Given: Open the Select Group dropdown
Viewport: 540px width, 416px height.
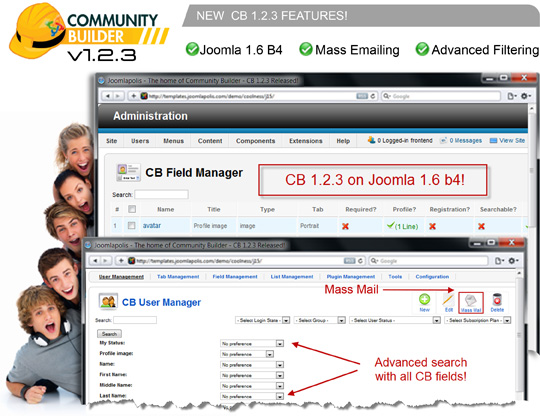Looking at the screenshot, I should (320, 320).
